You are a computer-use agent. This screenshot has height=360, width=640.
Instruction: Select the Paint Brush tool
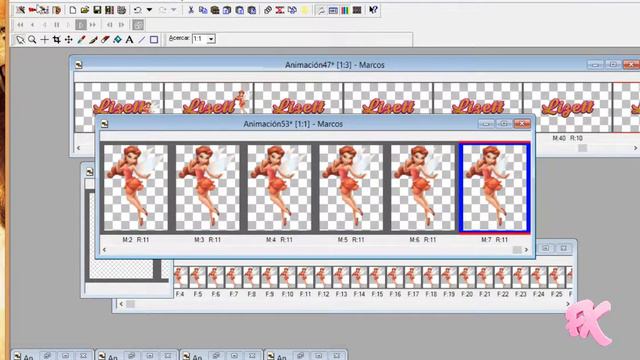pyautogui.click(x=93, y=40)
